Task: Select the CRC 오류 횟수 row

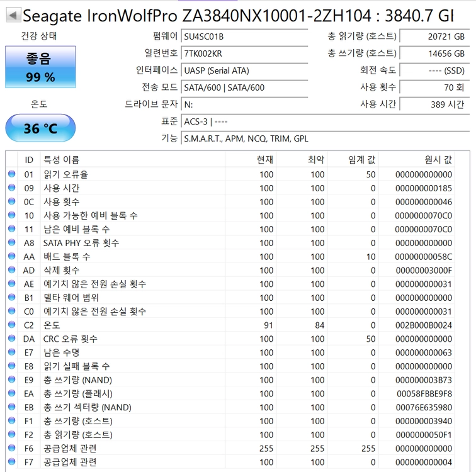Action: [230, 339]
